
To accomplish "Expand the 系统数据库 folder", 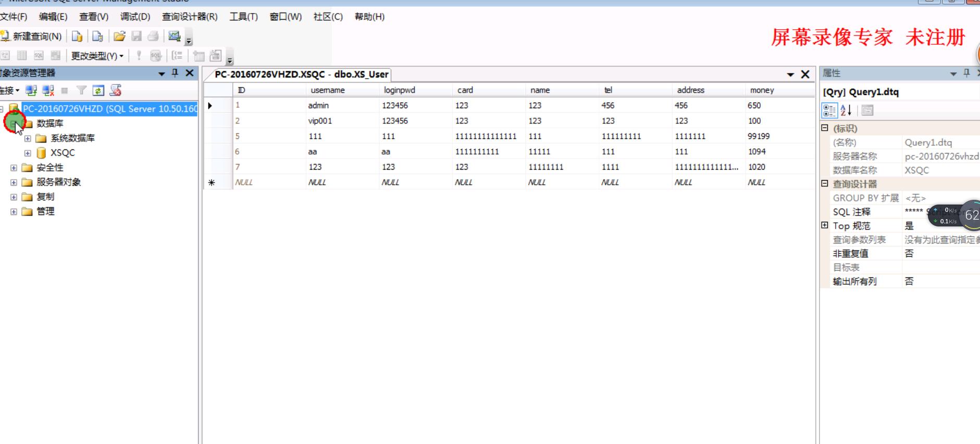I will click(x=28, y=138).
